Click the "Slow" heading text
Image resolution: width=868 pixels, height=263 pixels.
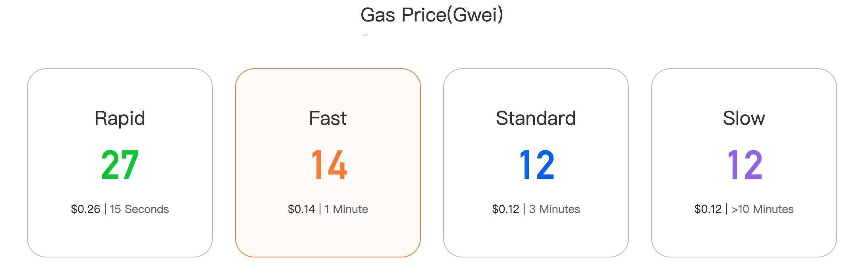pyautogui.click(x=744, y=118)
